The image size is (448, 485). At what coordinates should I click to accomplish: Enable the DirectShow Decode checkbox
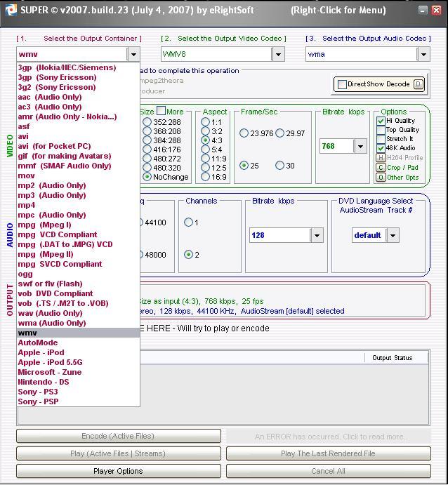pos(342,84)
